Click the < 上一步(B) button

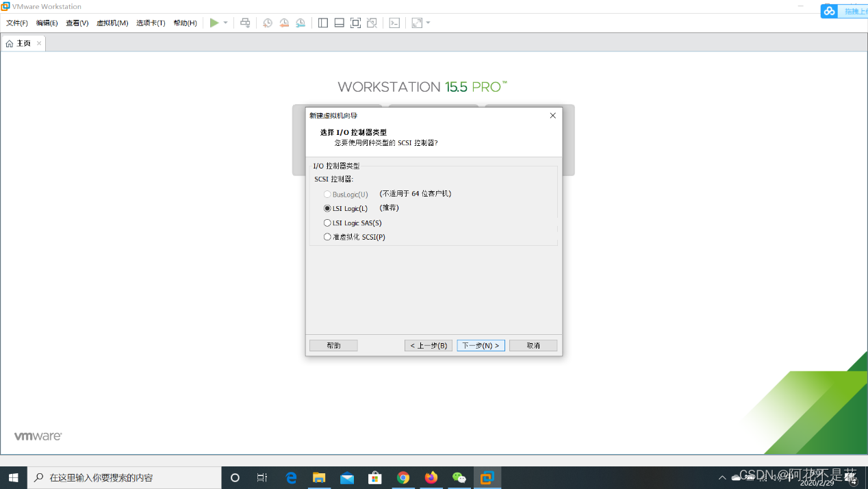(x=429, y=345)
